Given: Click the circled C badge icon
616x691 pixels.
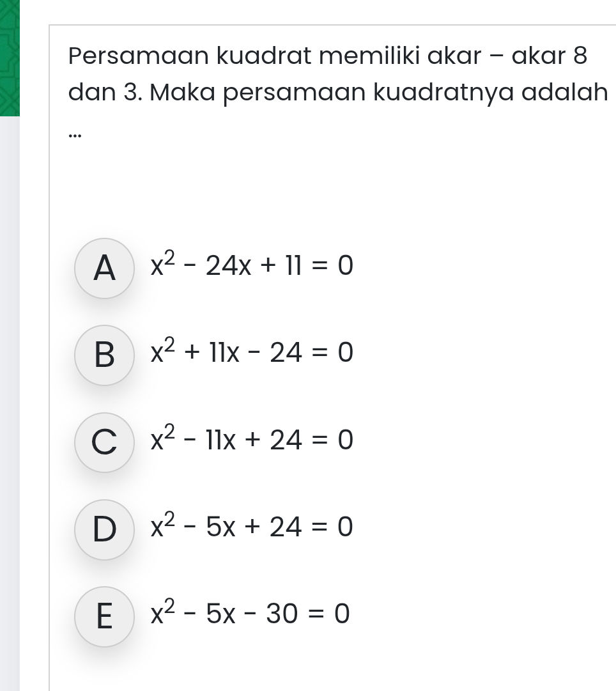Looking at the screenshot, I should (x=105, y=443).
